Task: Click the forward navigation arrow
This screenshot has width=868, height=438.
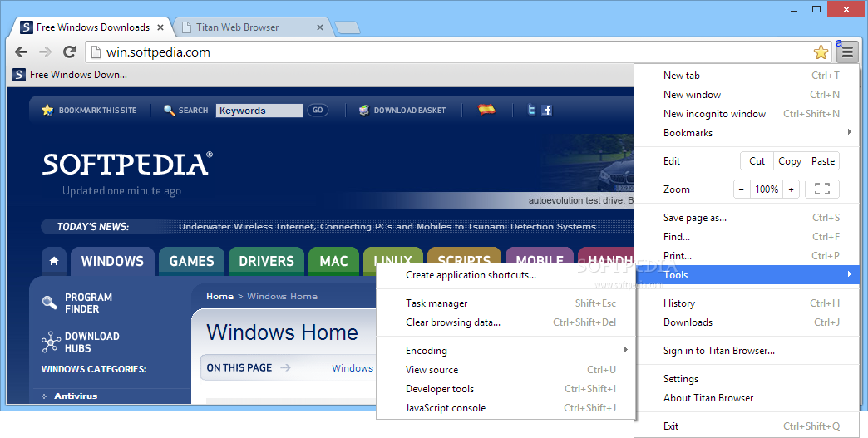Action: (x=46, y=52)
